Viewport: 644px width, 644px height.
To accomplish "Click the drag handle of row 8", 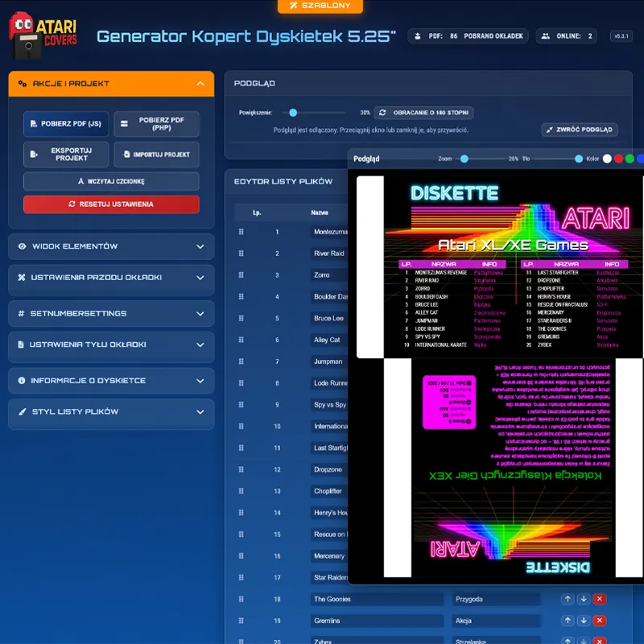I will point(241,383).
